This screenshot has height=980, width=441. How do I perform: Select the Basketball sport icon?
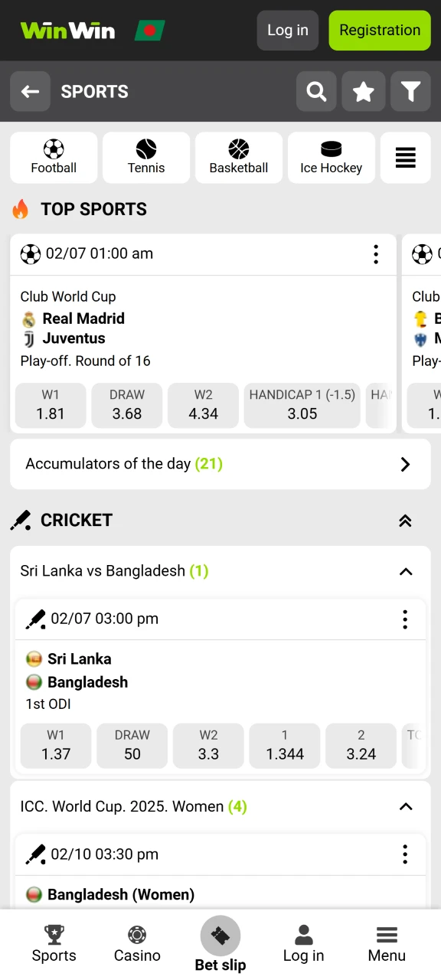(x=239, y=158)
